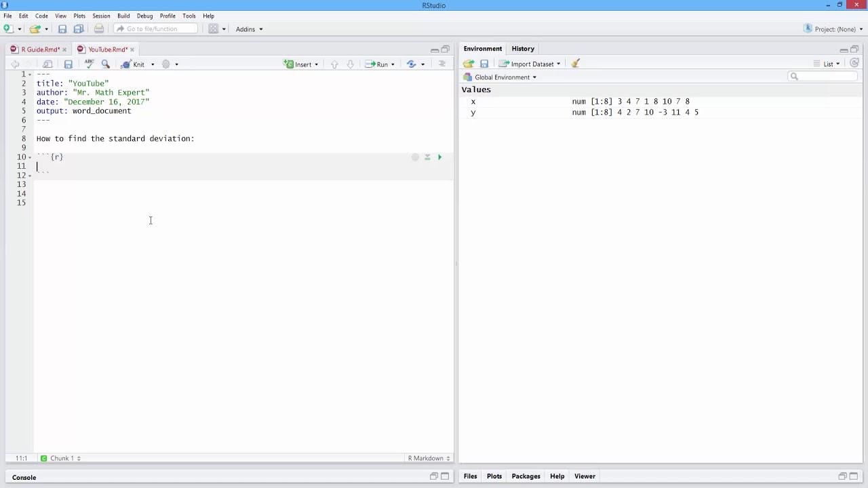Refresh the environment with the refresh icon
The height and width of the screenshot is (488, 868).
point(854,63)
